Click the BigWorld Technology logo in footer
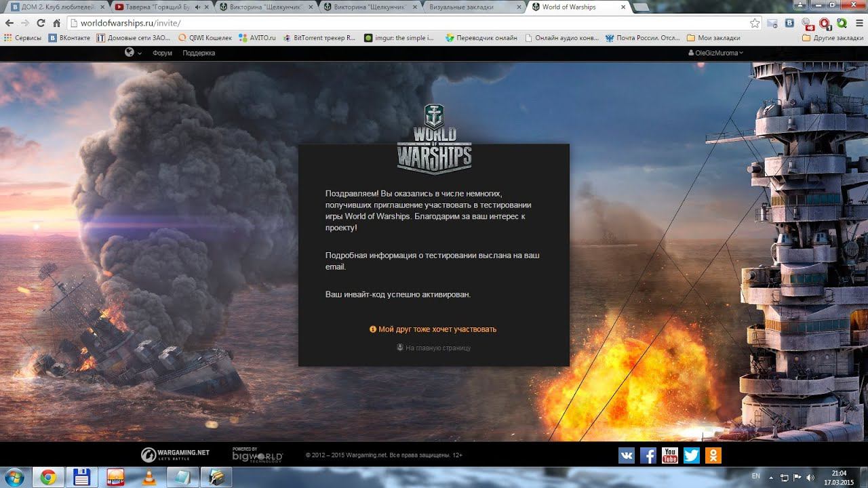The height and width of the screenshot is (488, 868). click(257, 455)
